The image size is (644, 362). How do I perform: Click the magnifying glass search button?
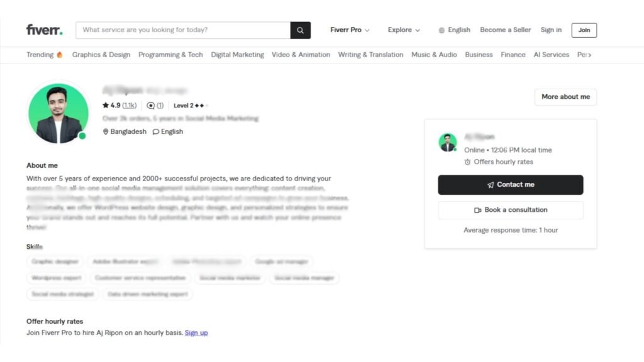[x=300, y=30]
